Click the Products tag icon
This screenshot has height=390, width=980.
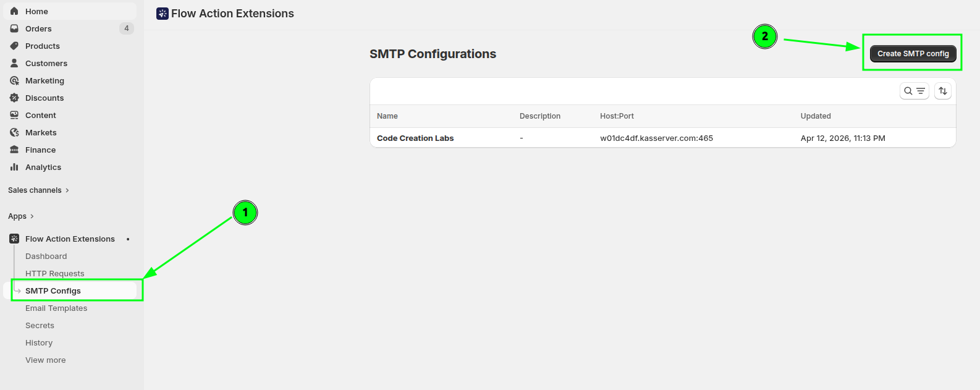coord(14,46)
